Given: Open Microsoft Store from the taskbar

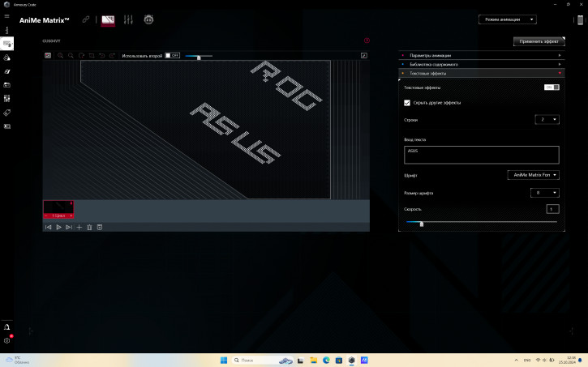Looking at the screenshot, I should click(x=339, y=361).
